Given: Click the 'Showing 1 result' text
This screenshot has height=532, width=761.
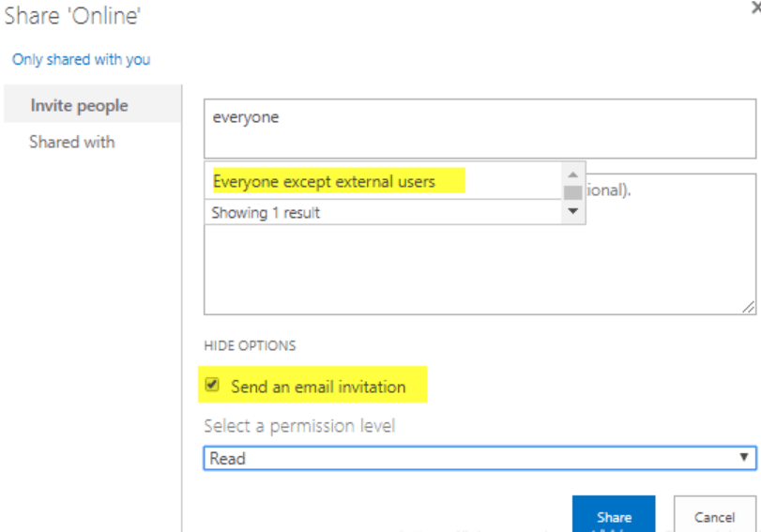Looking at the screenshot, I should click(x=266, y=213).
